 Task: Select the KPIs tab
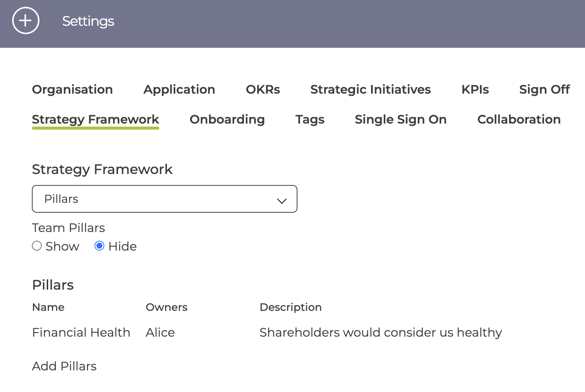475,89
